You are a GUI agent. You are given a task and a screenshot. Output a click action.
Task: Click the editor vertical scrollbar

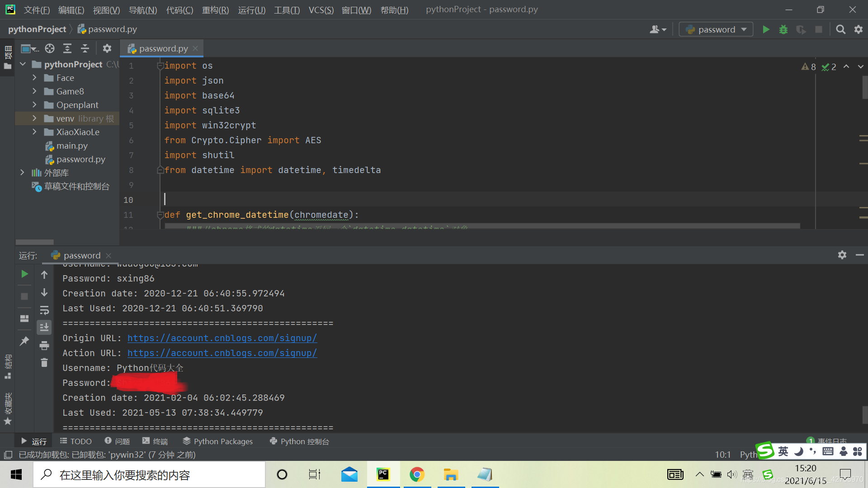[x=864, y=87]
